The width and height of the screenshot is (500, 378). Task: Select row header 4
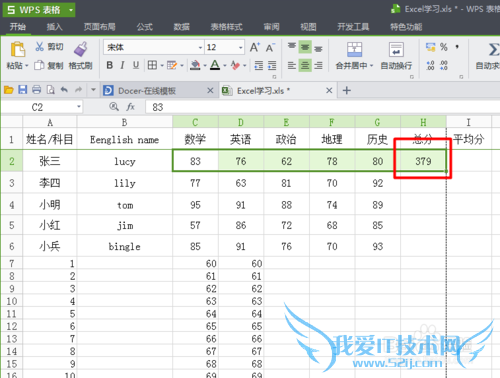point(12,205)
